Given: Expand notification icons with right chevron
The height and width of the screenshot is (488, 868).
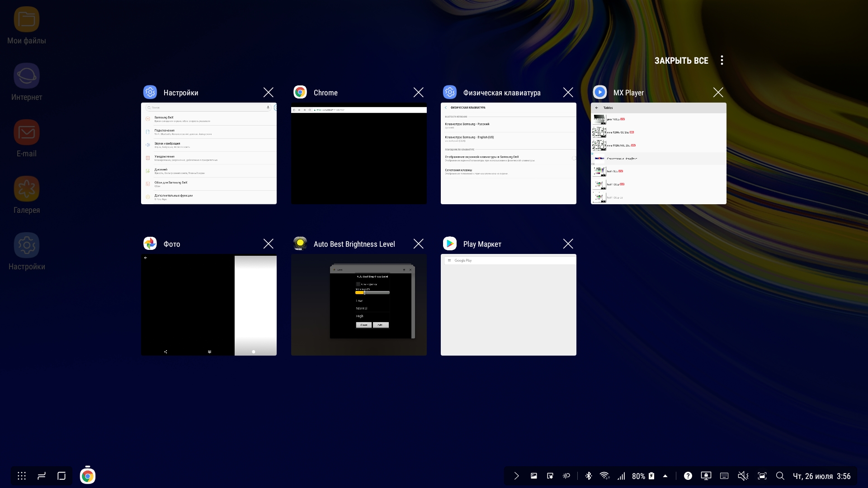Looking at the screenshot, I should tap(516, 476).
